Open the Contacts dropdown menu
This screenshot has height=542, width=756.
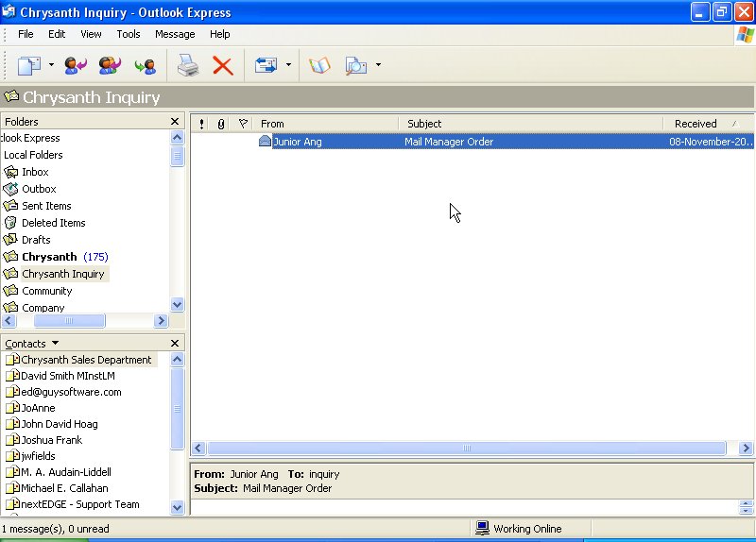[x=31, y=344]
